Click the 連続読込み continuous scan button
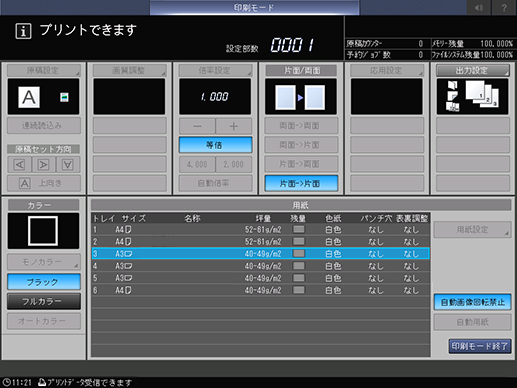The image size is (517, 388). (x=44, y=126)
